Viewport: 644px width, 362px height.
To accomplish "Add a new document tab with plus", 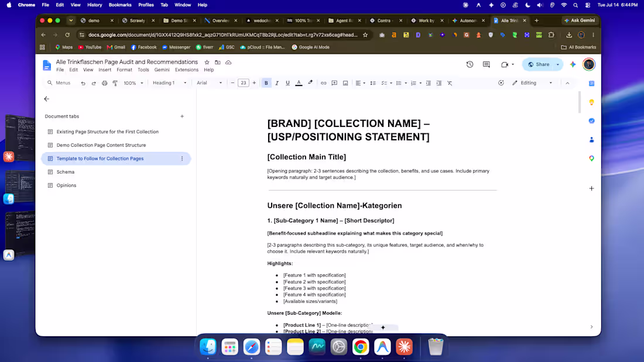I will [x=182, y=116].
